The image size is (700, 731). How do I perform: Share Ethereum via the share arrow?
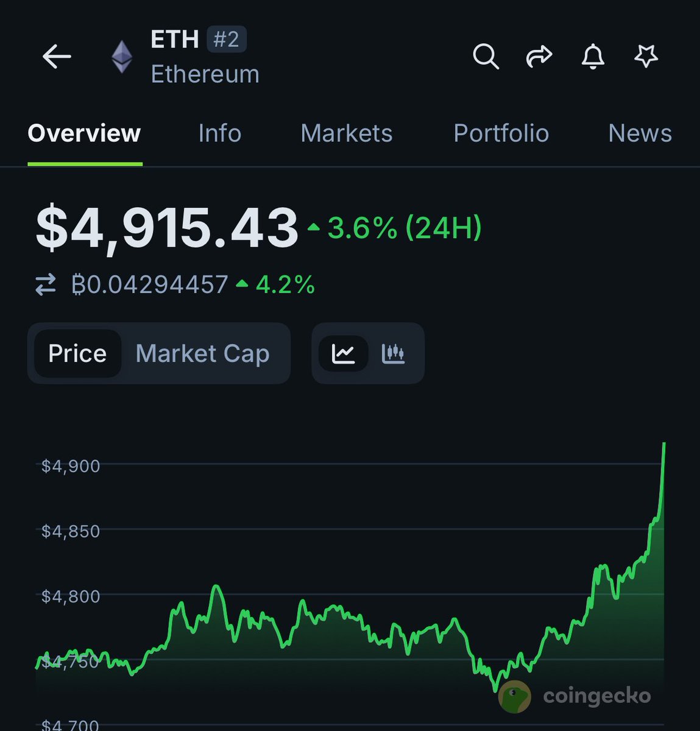(x=539, y=57)
